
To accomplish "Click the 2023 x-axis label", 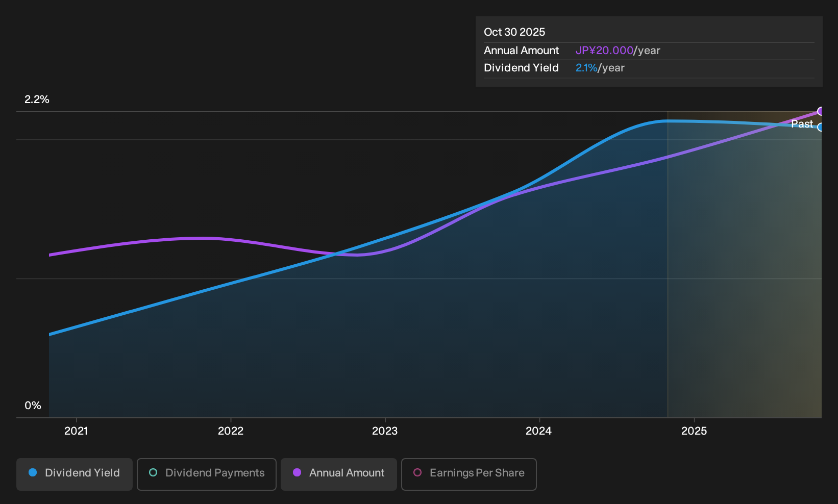I will [385, 431].
